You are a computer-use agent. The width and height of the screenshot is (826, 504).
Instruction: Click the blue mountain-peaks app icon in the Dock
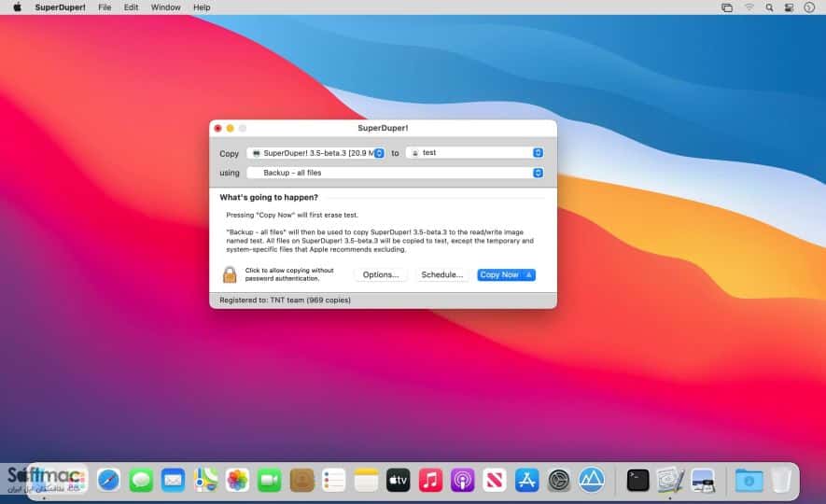point(592,481)
